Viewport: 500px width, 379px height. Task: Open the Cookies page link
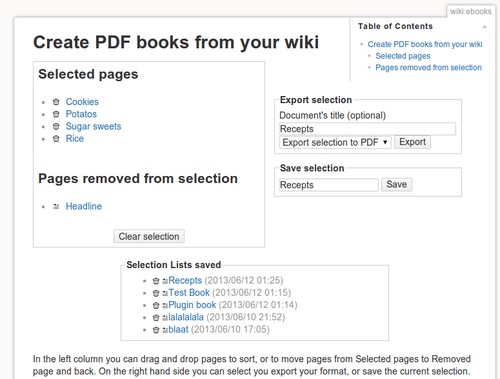pyautogui.click(x=82, y=102)
